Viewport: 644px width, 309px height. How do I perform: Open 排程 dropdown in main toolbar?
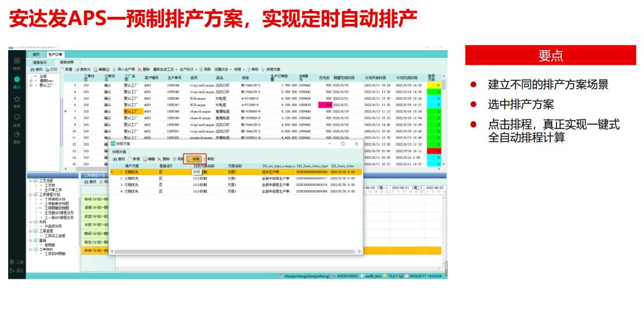tap(239, 69)
